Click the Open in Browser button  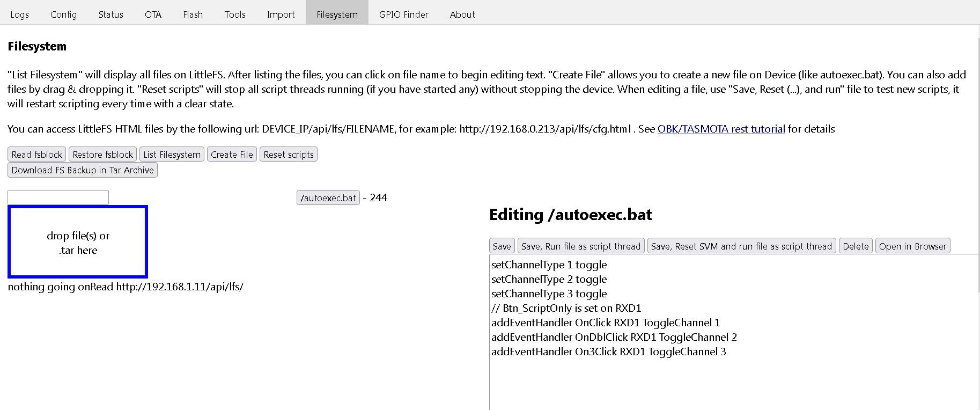tap(912, 246)
